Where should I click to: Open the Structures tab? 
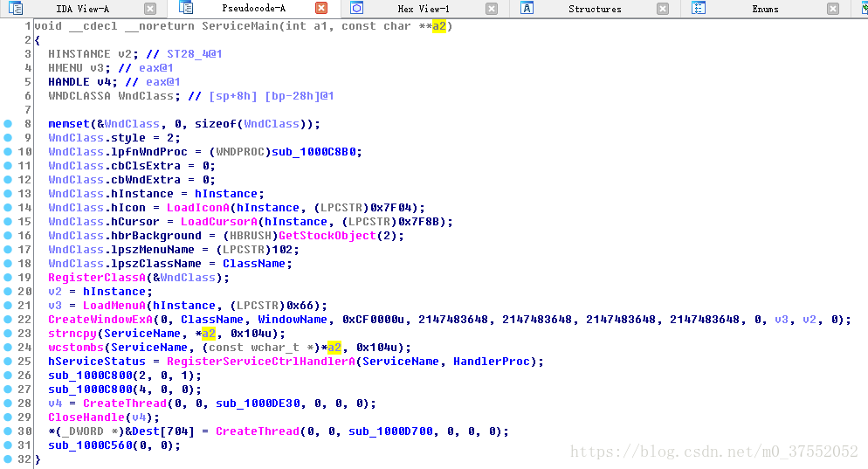click(x=595, y=9)
